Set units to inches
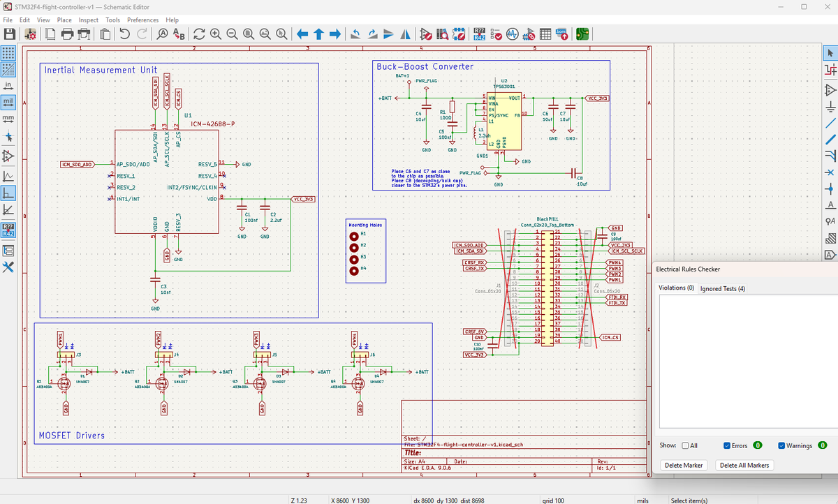 pyautogui.click(x=8, y=85)
